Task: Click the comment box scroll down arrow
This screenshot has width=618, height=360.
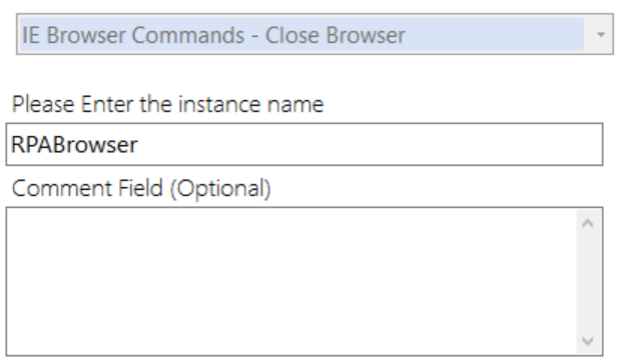Action: coord(588,340)
